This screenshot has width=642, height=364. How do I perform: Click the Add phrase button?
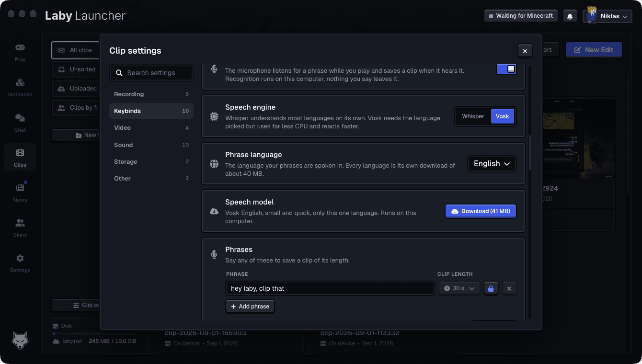click(250, 307)
